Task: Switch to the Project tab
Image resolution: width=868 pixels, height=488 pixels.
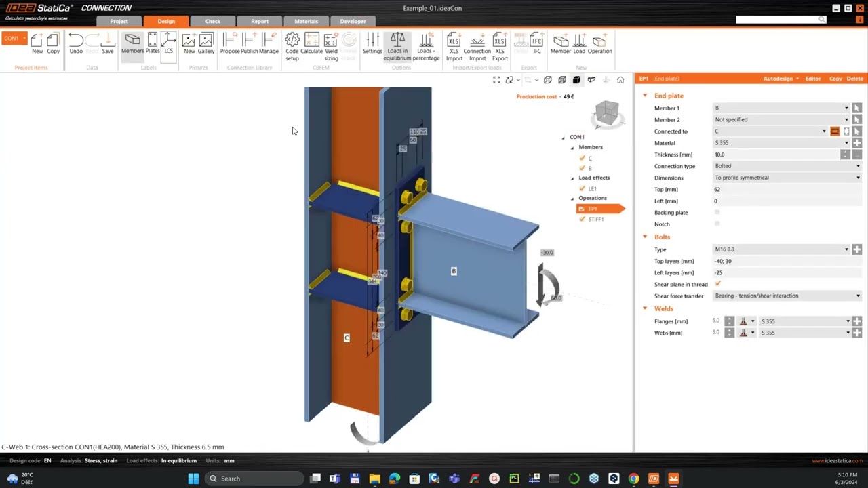Action: point(119,21)
